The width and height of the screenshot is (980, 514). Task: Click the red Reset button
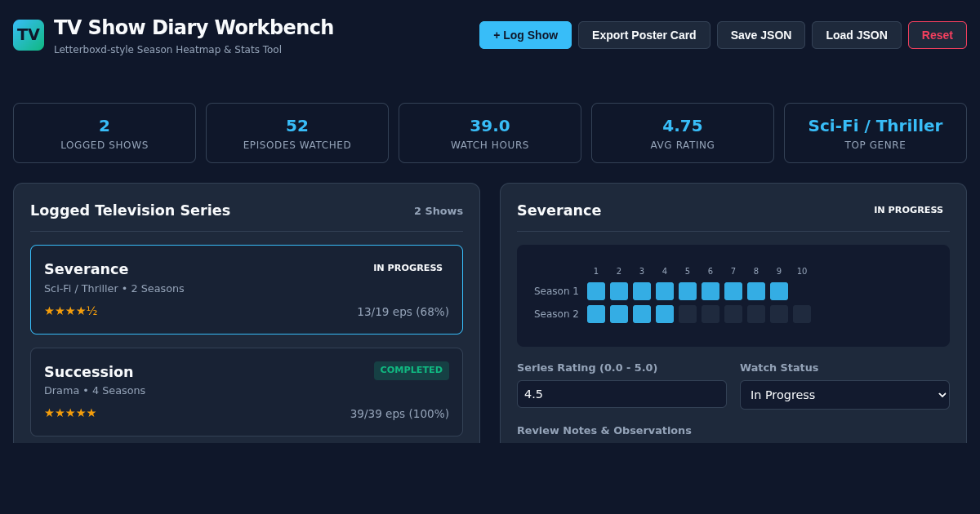click(938, 35)
